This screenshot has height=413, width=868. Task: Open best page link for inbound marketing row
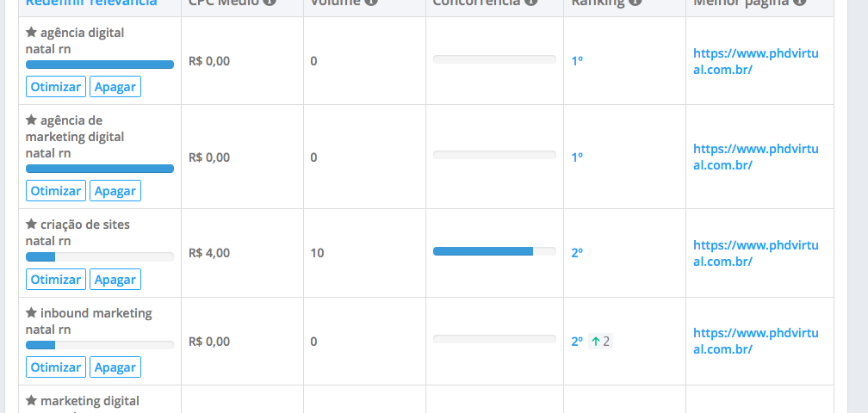click(x=756, y=341)
